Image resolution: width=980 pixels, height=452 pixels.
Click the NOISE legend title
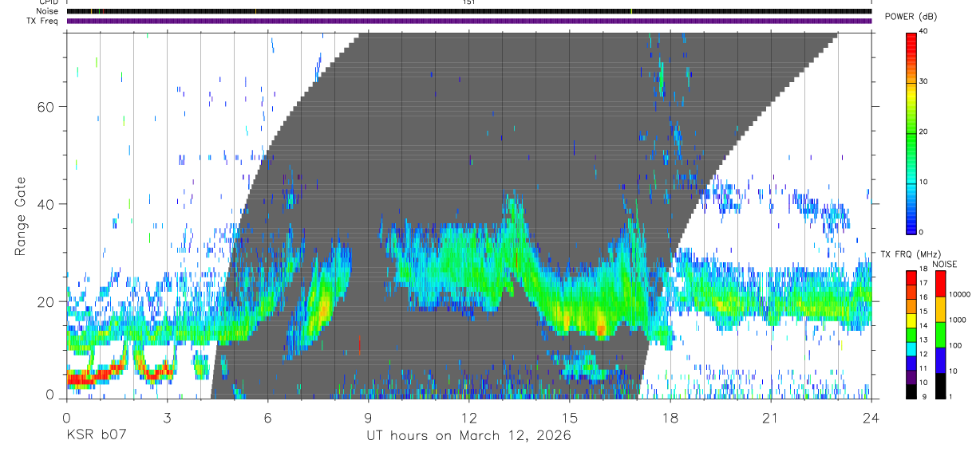tap(944, 264)
